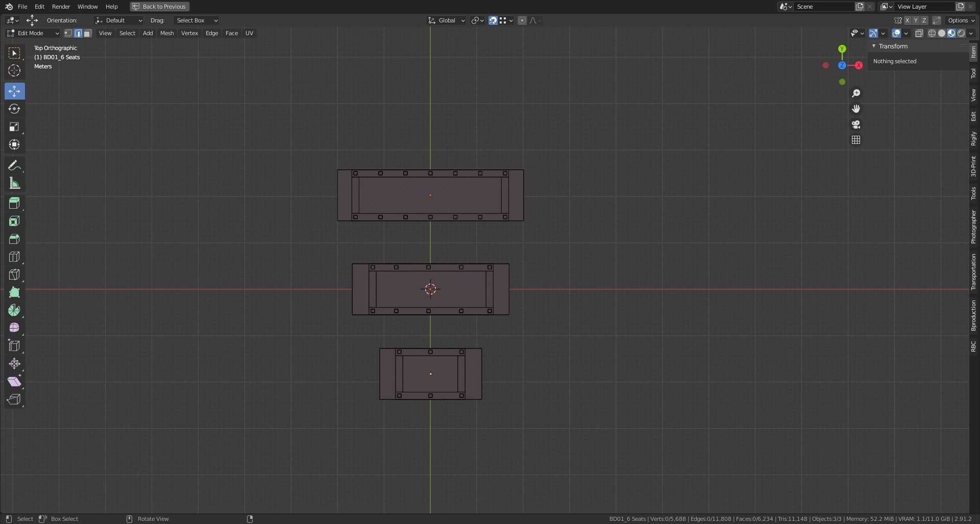Click the zoom magnifier viewport button
The image size is (980, 524).
(856, 93)
